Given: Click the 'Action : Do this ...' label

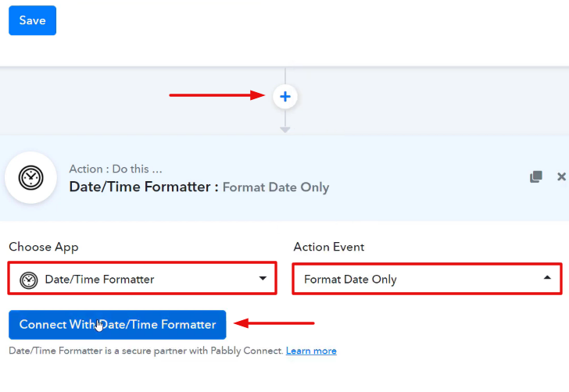Looking at the screenshot, I should pos(116,169).
